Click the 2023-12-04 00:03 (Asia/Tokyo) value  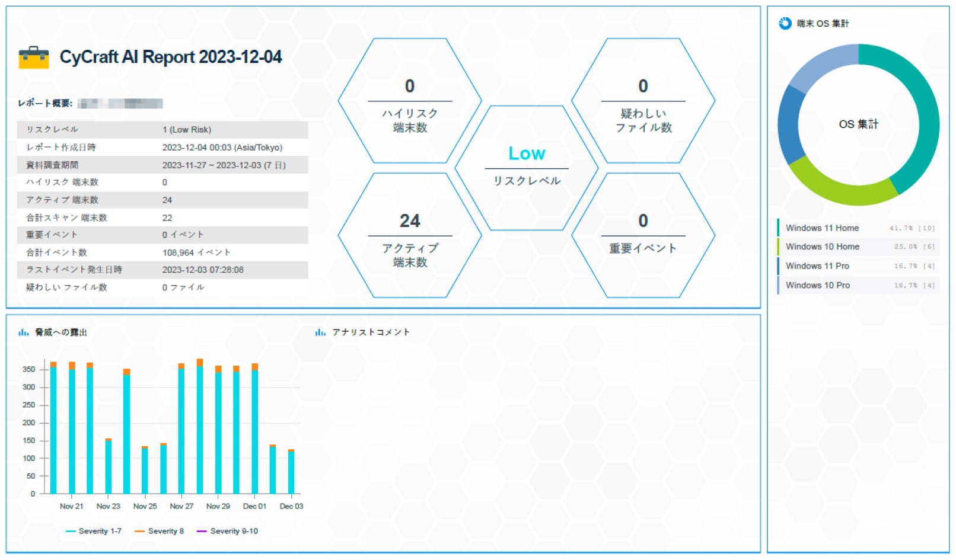(x=222, y=148)
